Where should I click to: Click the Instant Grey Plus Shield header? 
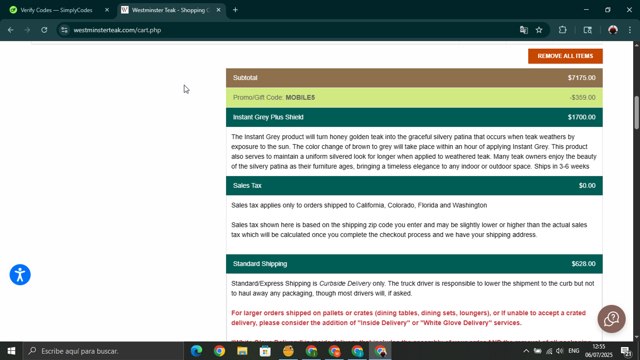414,117
